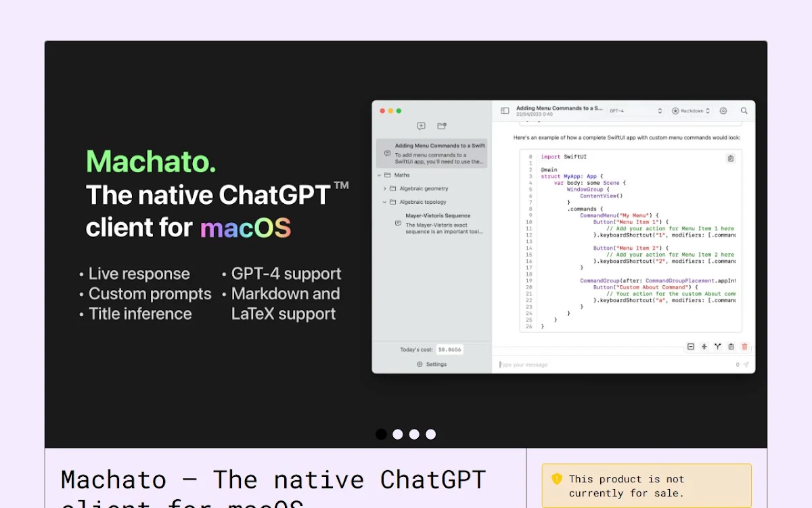Image resolution: width=812 pixels, height=508 pixels.
Task: Open the gear settings icon in toolbar
Action: click(723, 110)
